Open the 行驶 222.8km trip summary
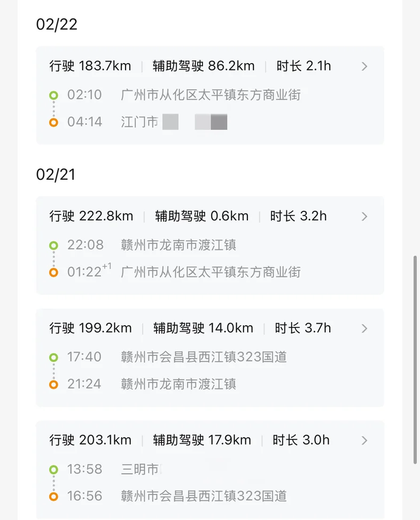Viewport: 420px width, 520px height. (x=91, y=216)
